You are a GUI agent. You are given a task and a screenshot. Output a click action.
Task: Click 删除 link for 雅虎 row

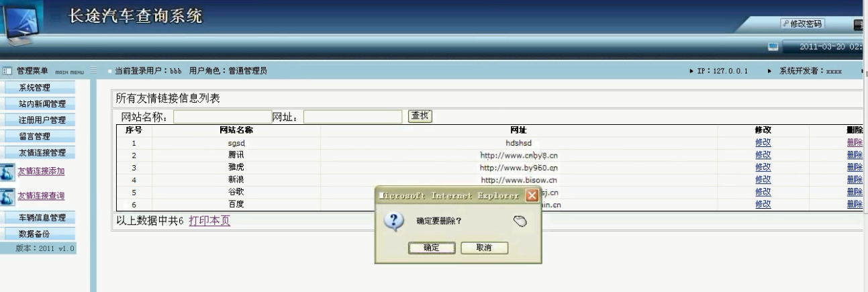(x=855, y=167)
